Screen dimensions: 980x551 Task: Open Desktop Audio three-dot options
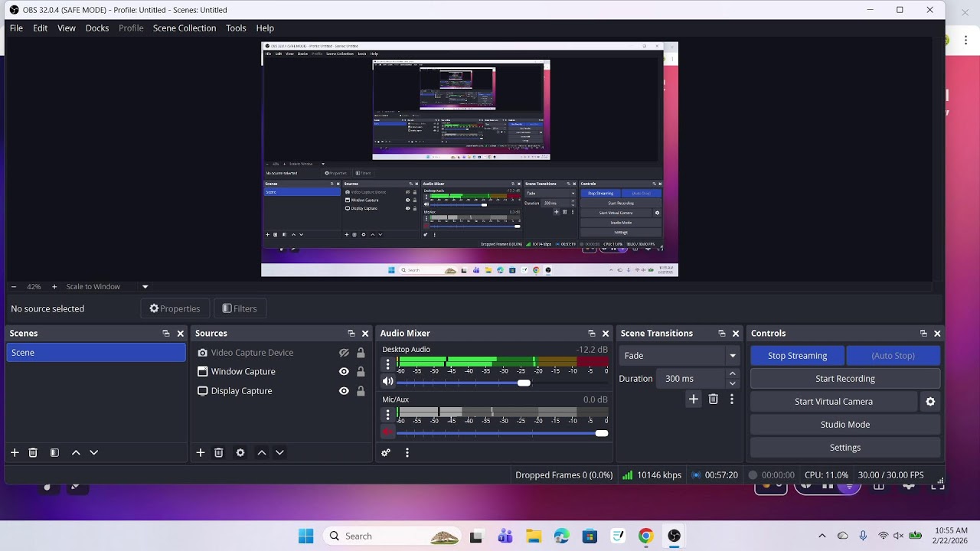pos(388,364)
